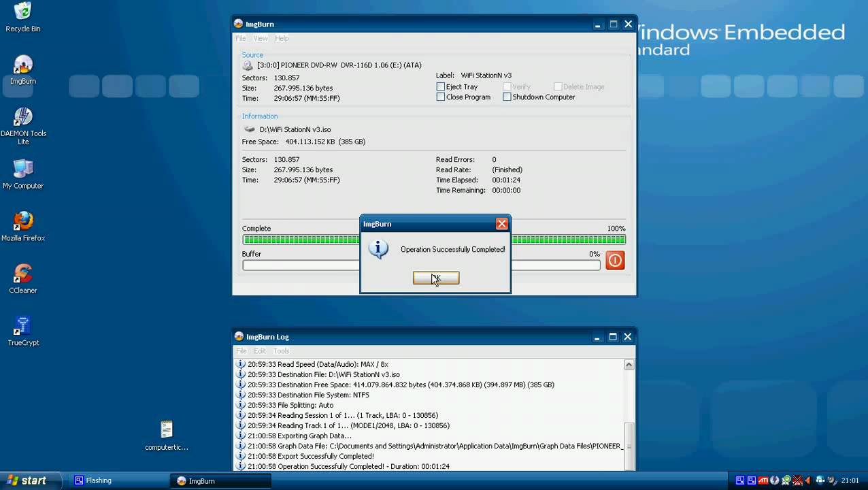Open File menu in ImgBurn main window
The height and width of the screenshot is (490, 868).
(241, 38)
